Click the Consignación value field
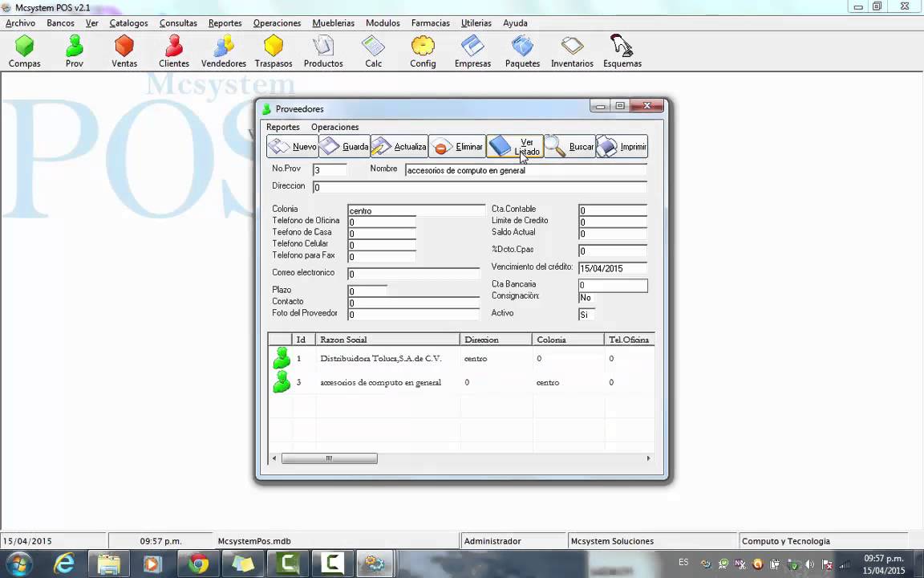The width and height of the screenshot is (924, 578). click(x=587, y=297)
